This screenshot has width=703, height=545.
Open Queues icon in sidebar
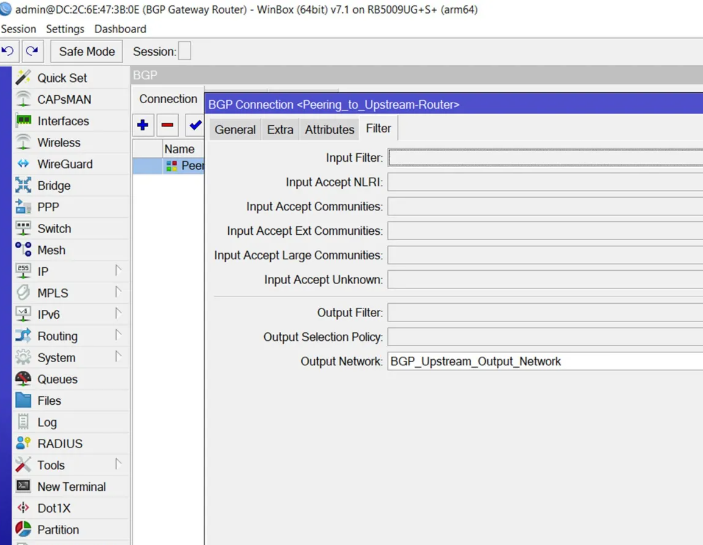pyautogui.click(x=23, y=379)
